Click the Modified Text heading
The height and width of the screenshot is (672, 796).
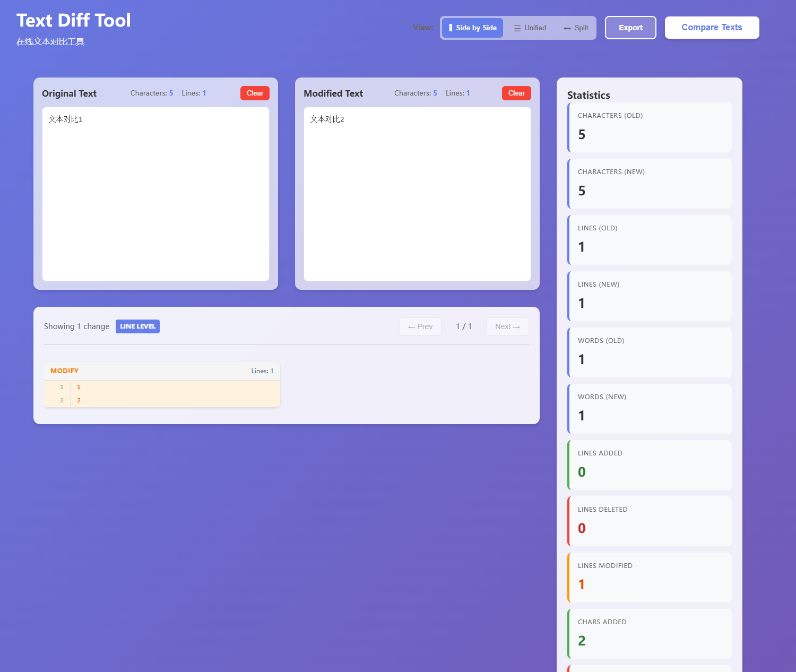333,93
